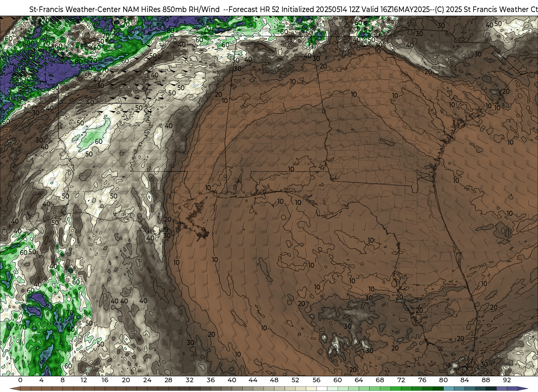Click the color scale label "4"

click(41, 380)
